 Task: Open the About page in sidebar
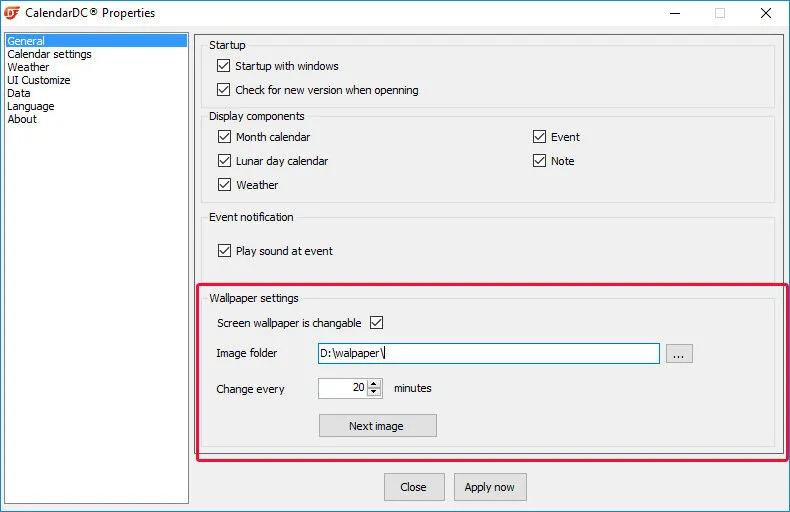tap(22, 119)
